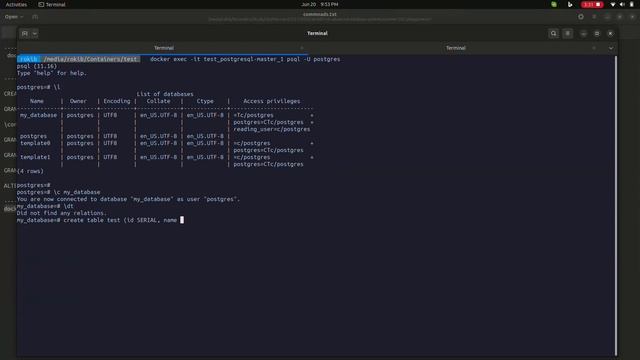Click the 'reading_user=c/postgres' privilege entry
This screenshot has height=360, width=640.
tap(272, 129)
